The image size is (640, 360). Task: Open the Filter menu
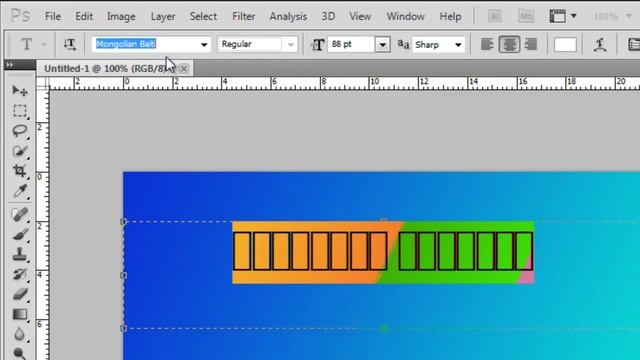tap(243, 16)
